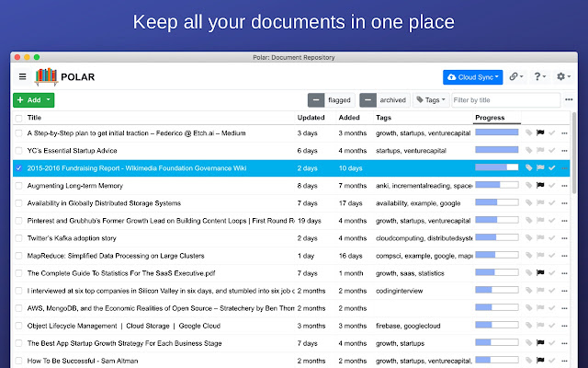Click the Polar bookshelf logo
This screenshot has width=588, height=368.
[47, 76]
